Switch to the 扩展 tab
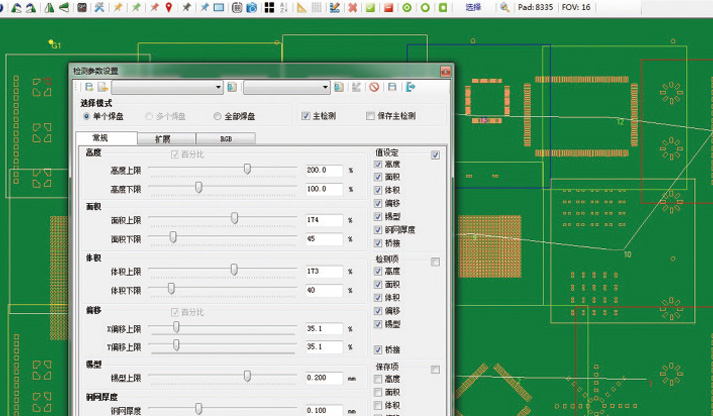The width and height of the screenshot is (713, 416). coord(162,138)
